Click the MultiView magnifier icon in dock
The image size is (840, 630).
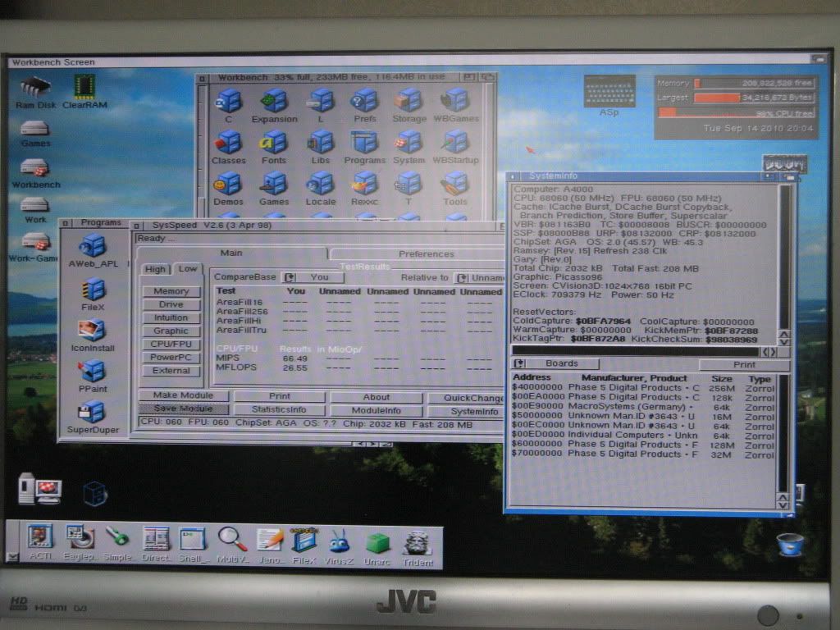point(232,541)
